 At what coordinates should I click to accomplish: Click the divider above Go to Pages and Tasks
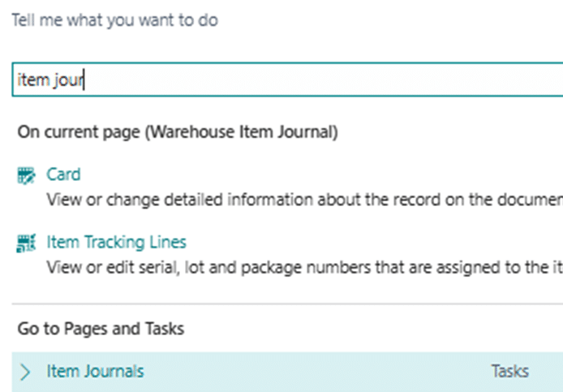pyautogui.click(x=284, y=304)
